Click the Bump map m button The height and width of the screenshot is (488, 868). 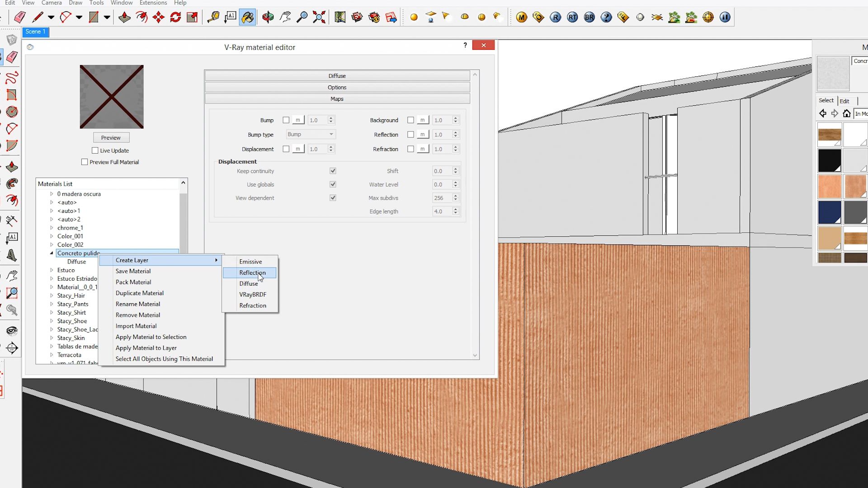point(298,120)
